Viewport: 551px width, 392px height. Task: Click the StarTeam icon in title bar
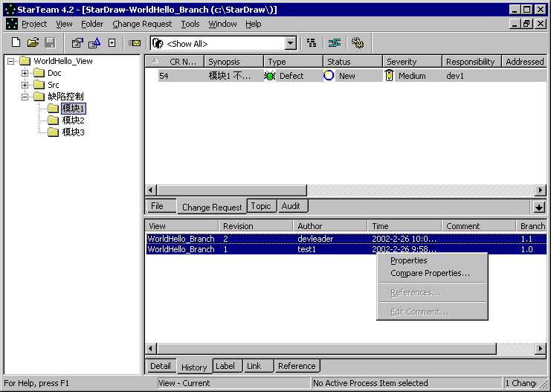point(10,10)
